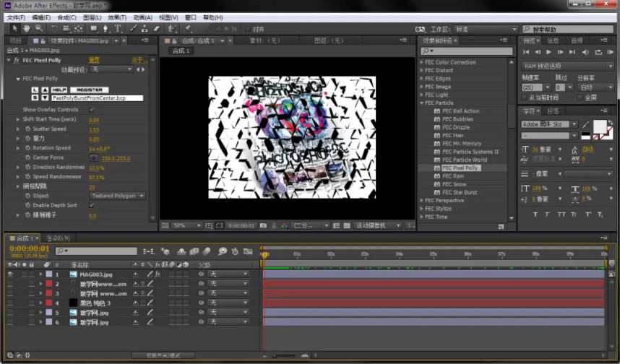Toggle transparency grid in viewer
The image size is (620, 364).
(x=347, y=225)
